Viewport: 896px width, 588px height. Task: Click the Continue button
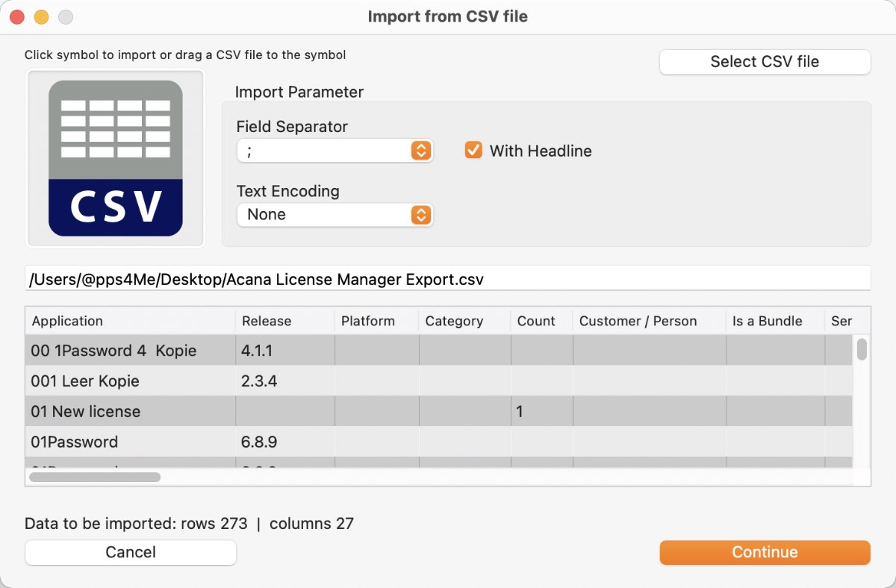(x=765, y=552)
